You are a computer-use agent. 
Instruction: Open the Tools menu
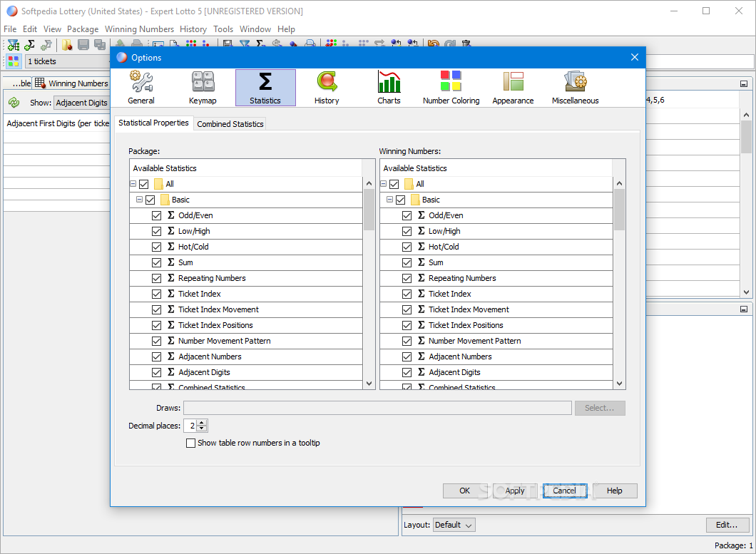[x=223, y=29]
